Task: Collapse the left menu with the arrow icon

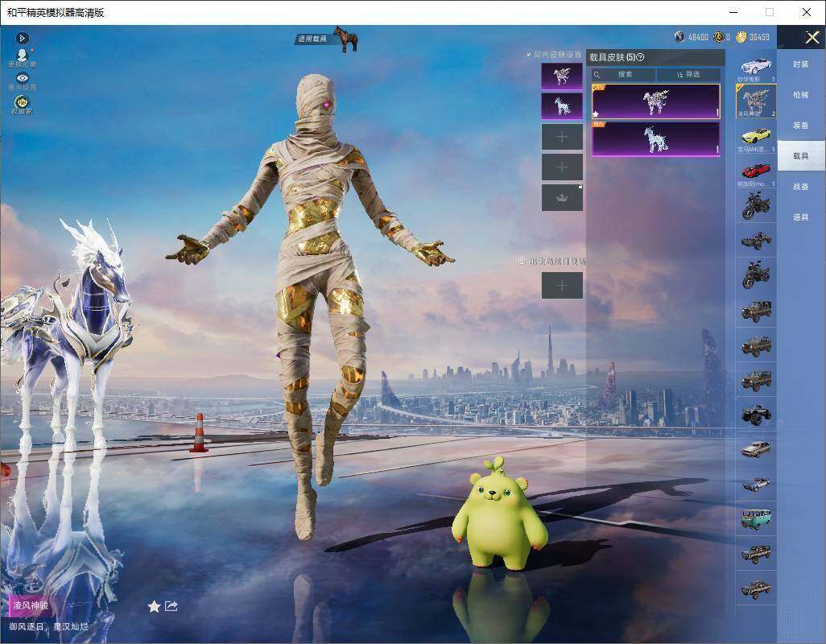Action: pyautogui.click(x=22, y=38)
